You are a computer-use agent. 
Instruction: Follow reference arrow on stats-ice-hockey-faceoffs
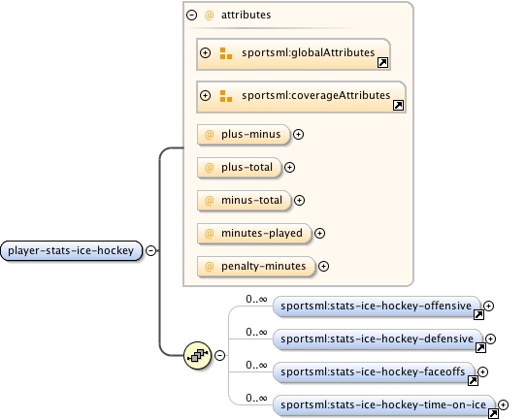coord(473,380)
